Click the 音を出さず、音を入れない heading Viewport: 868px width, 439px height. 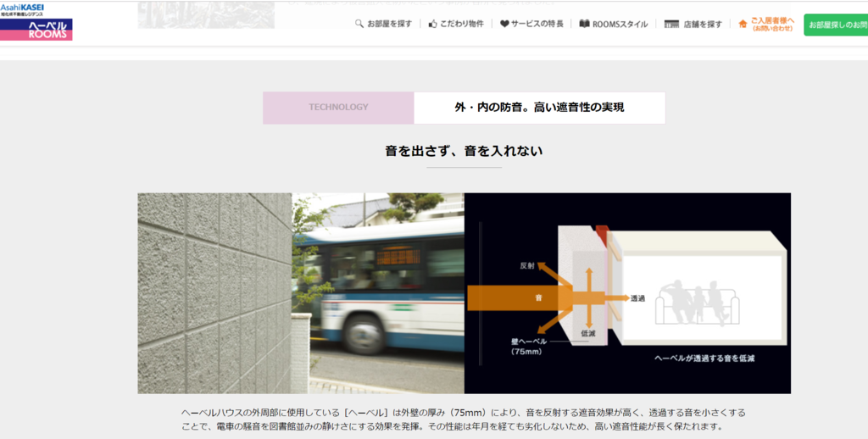(x=464, y=151)
